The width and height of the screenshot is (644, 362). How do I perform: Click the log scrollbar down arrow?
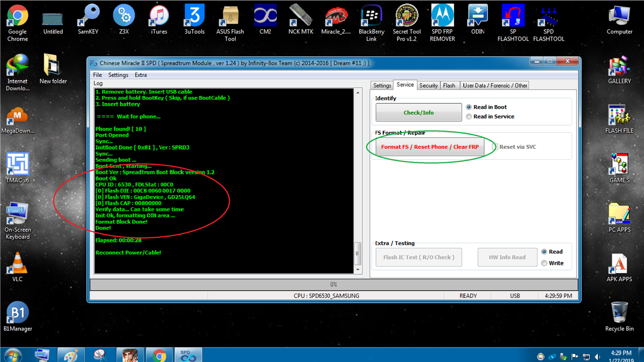pyautogui.click(x=358, y=270)
